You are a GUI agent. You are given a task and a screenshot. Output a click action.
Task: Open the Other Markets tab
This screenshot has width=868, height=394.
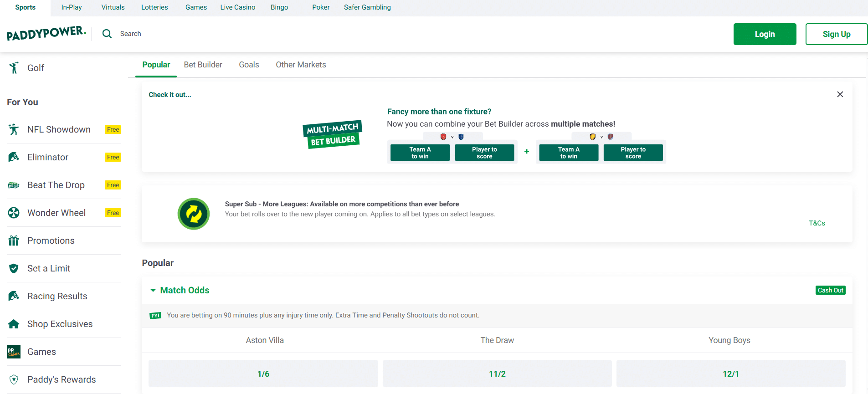[301, 65]
